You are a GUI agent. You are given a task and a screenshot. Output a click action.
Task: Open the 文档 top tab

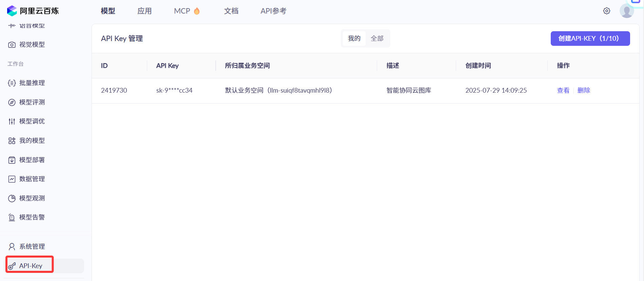(231, 11)
